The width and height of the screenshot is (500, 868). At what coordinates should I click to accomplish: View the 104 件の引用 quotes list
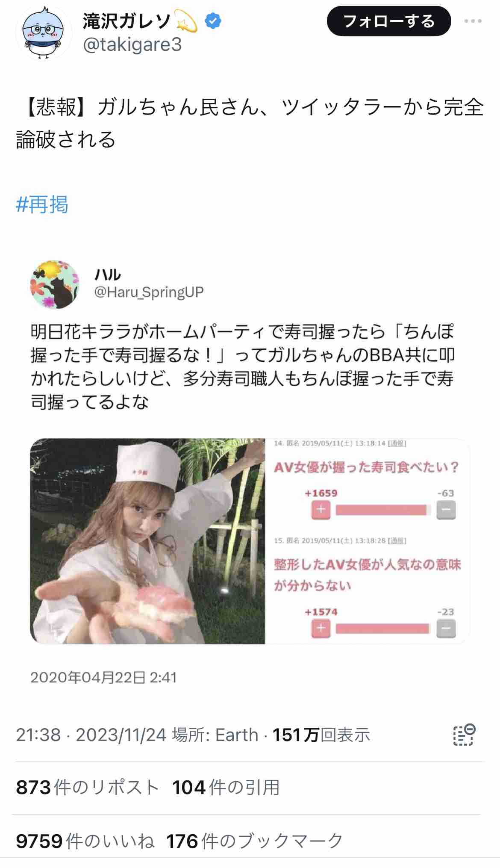(226, 787)
